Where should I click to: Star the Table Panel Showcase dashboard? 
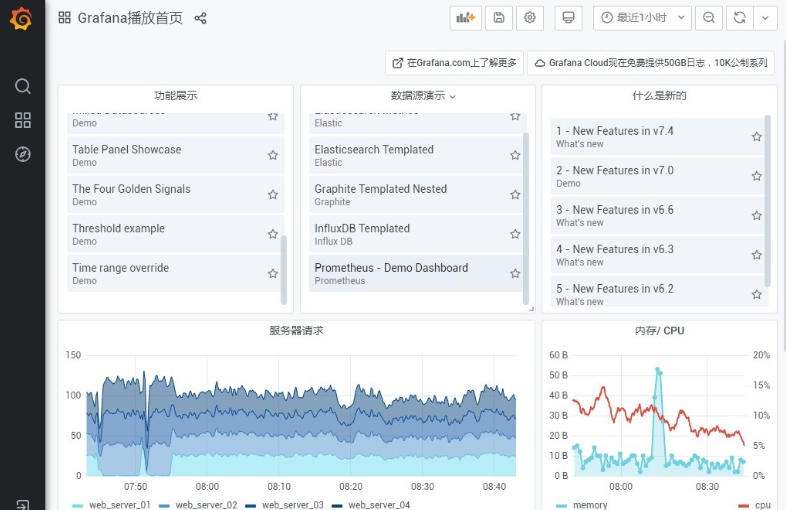click(x=272, y=155)
